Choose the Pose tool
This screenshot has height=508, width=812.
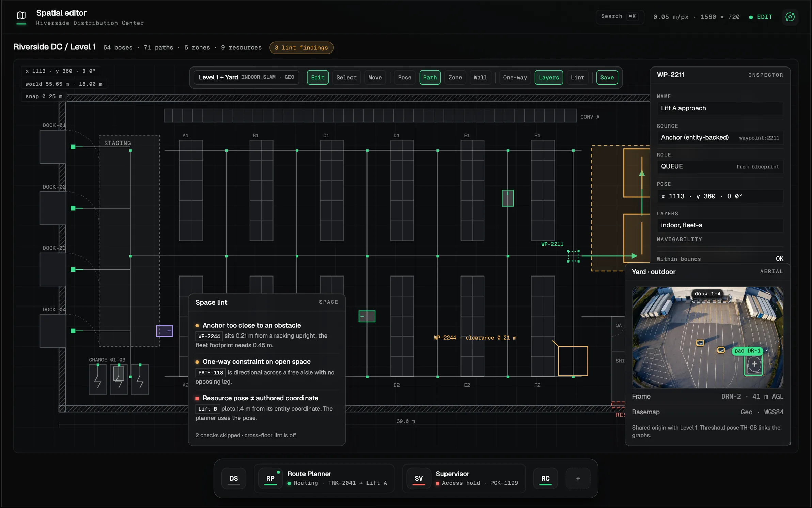point(405,77)
